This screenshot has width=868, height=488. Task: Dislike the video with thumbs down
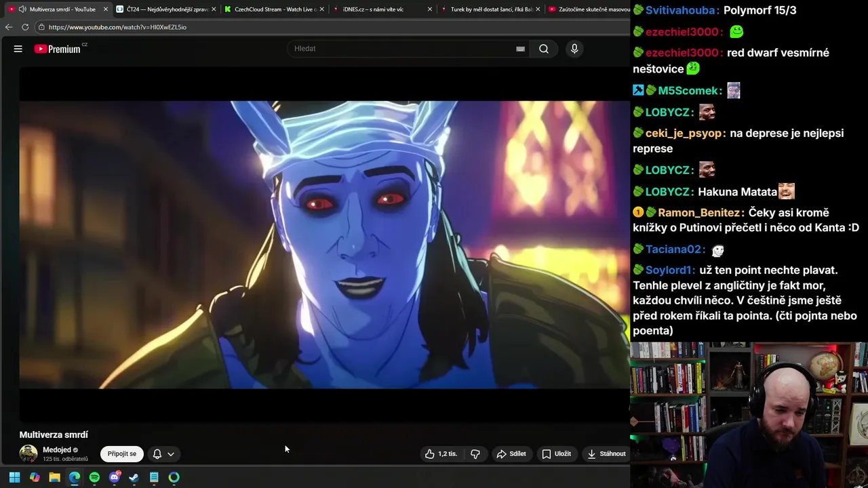click(475, 454)
